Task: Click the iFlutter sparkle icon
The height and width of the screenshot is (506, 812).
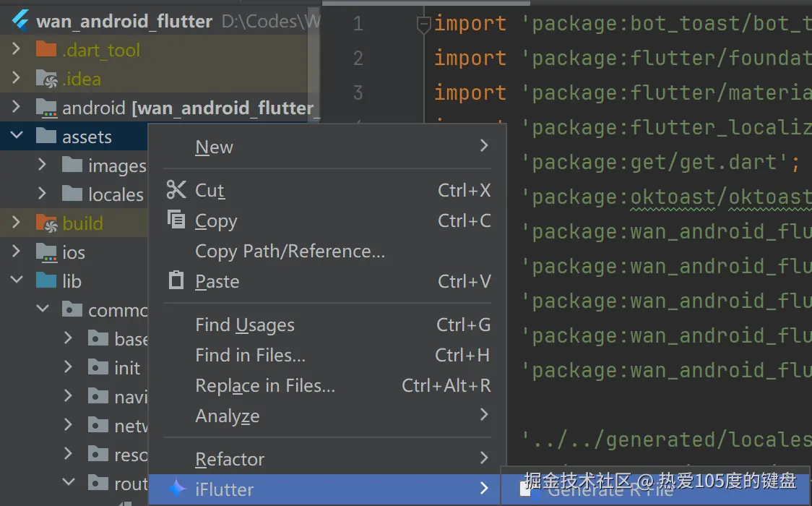Action: pyautogui.click(x=176, y=489)
